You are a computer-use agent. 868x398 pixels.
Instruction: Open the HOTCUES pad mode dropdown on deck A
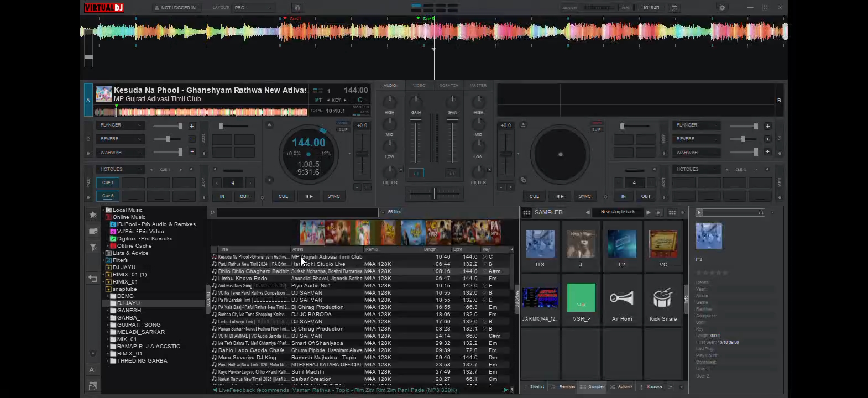point(121,169)
